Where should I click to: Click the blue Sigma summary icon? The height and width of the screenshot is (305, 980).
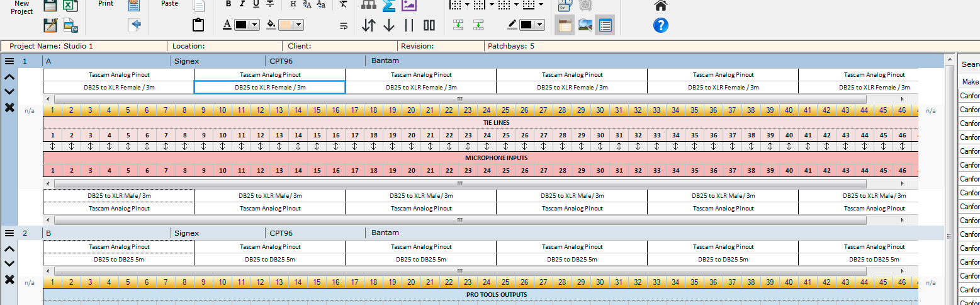(389, 5)
